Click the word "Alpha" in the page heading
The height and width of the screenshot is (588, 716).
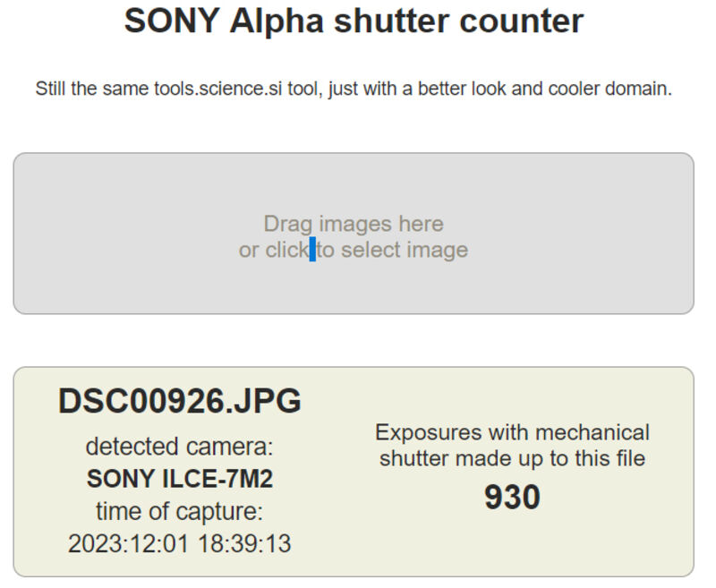point(276,21)
